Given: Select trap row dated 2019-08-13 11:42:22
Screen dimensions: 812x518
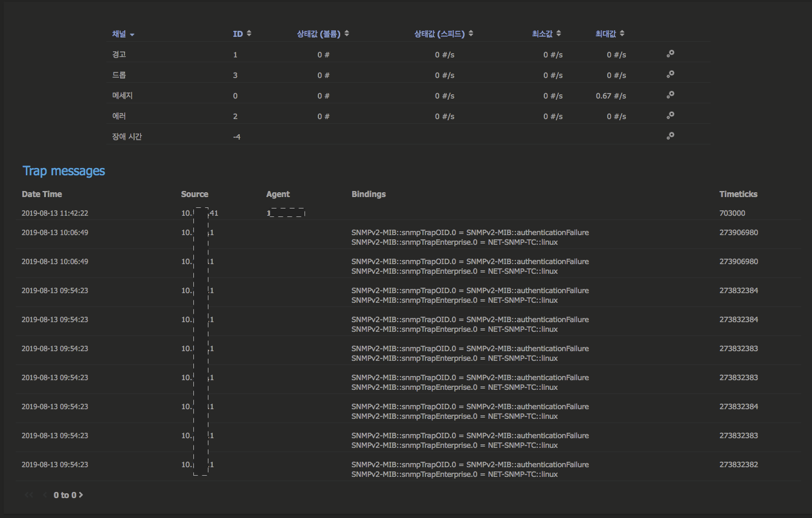Looking at the screenshot, I should (408, 213).
